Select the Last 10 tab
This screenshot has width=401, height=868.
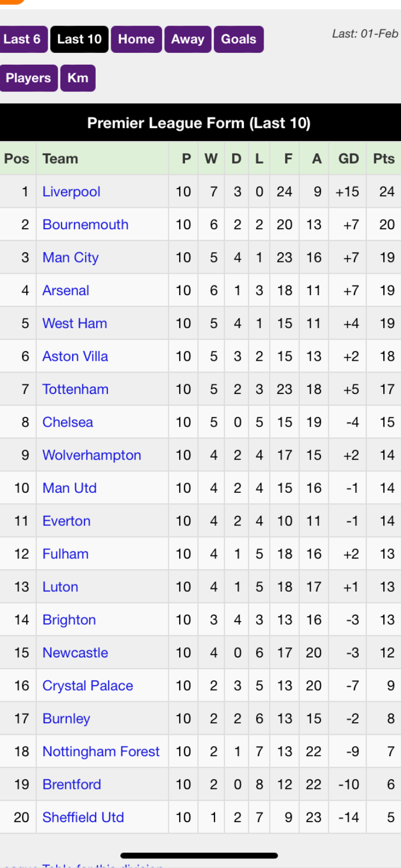click(x=79, y=39)
